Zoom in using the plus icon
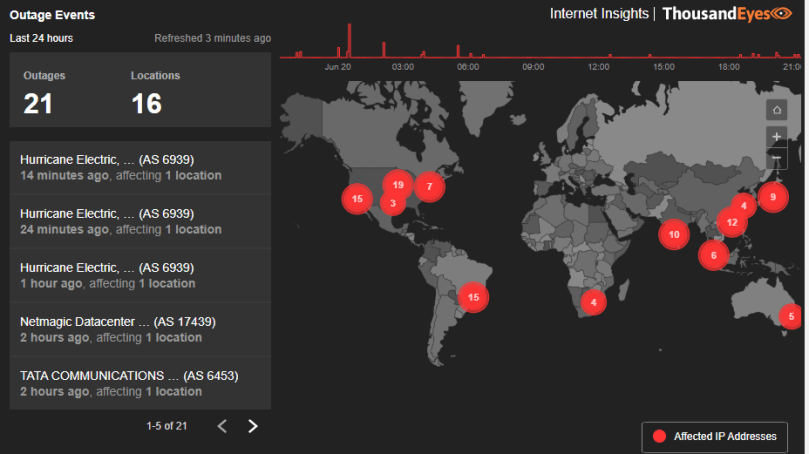This screenshot has width=809, height=454. coord(776,136)
